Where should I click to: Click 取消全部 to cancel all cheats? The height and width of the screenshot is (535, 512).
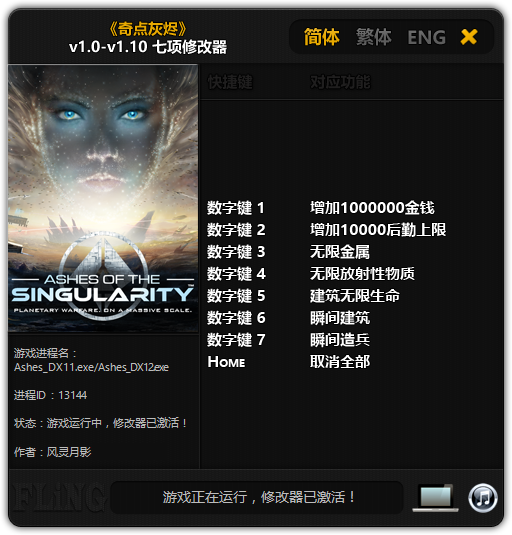tap(340, 361)
